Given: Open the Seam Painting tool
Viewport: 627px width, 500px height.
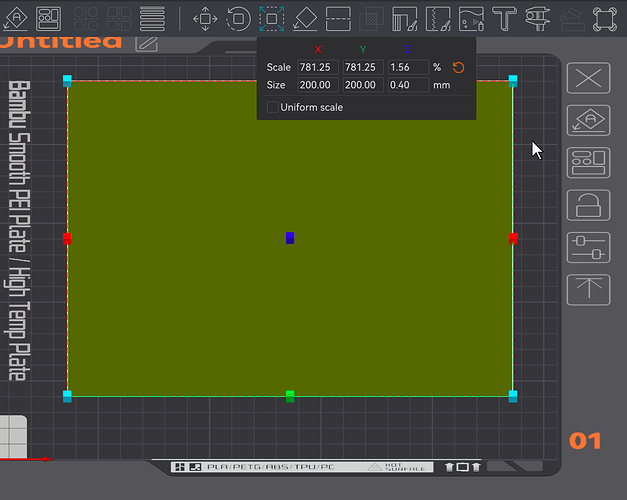Looking at the screenshot, I should point(438,19).
